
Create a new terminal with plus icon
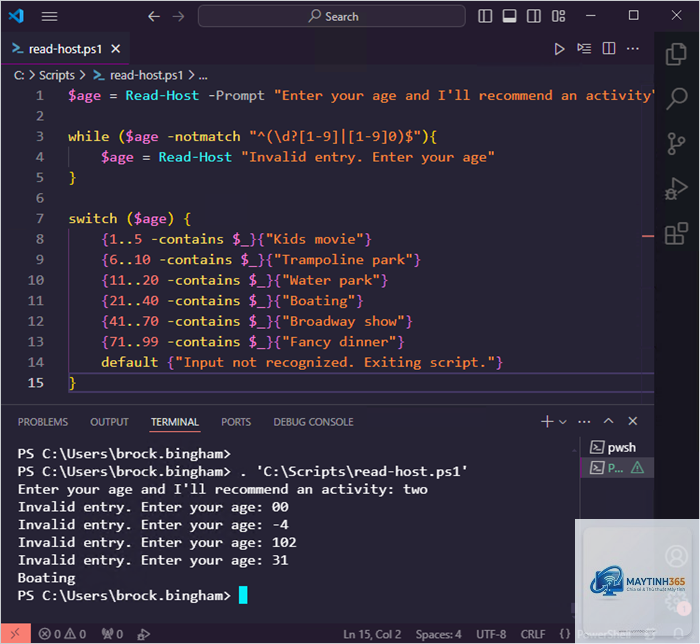[x=547, y=421]
